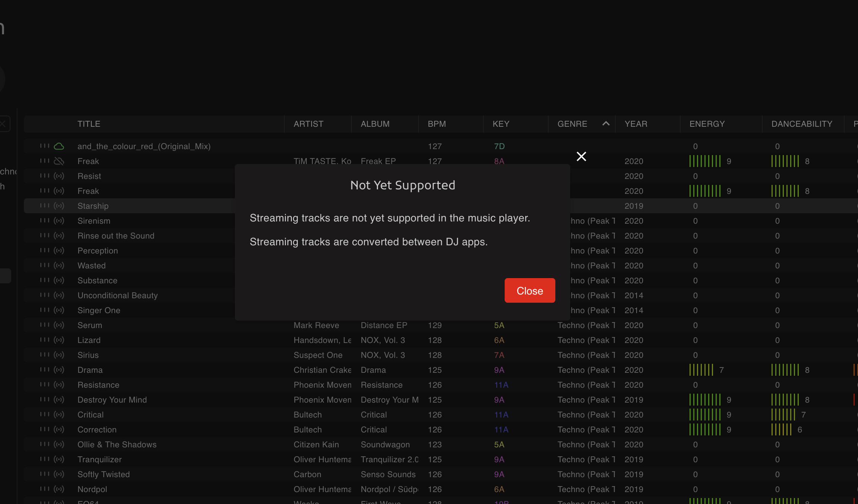Screen dimensions: 858x504
Task: Click the energy rating bar on Destroy Your Mind
Action: [x=705, y=400]
